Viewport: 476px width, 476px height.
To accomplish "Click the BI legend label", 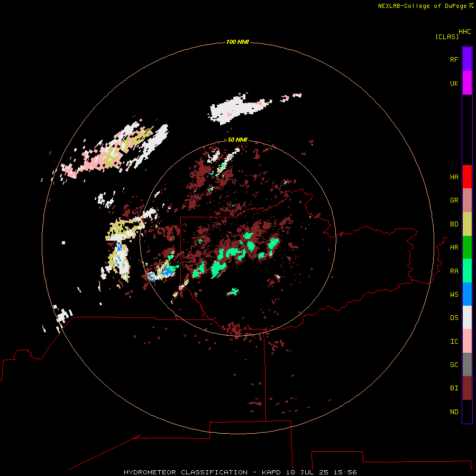I will [x=454, y=388].
